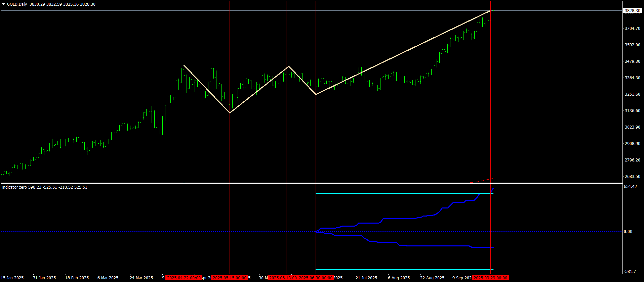This screenshot has width=644, height=282.
Task: Select the small red line near 2683.50
Action: click(x=483, y=180)
